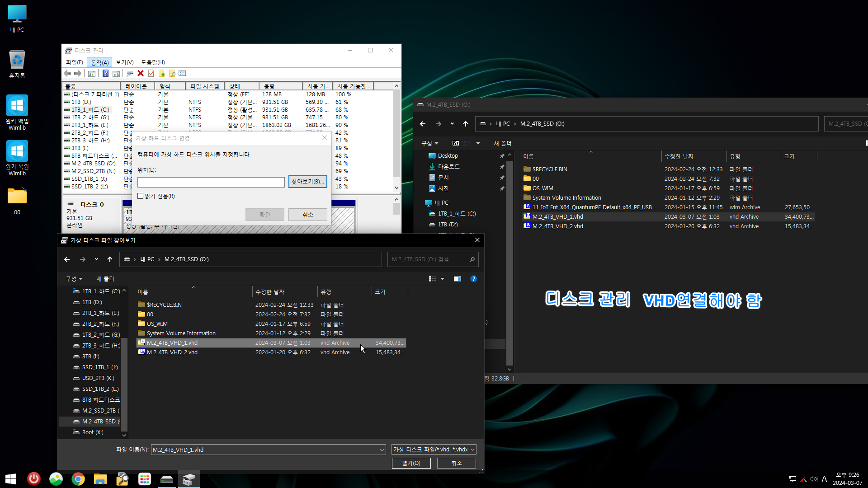Click the properties checkmark page toolbar icon

pos(151,74)
